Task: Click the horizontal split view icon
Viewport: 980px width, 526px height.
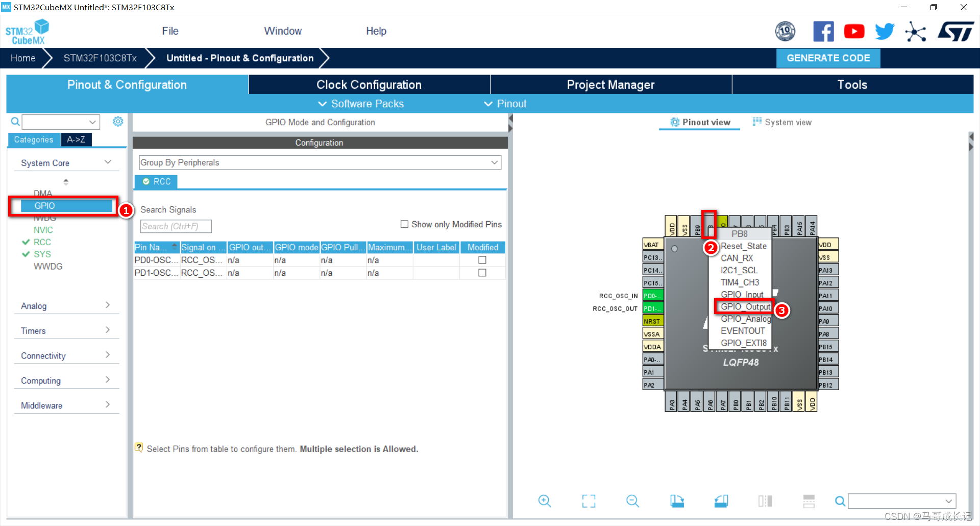Action: pyautogui.click(x=809, y=501)
